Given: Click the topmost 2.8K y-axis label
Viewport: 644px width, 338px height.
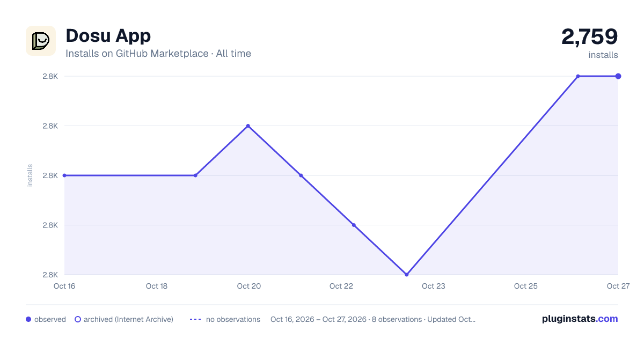Looking at the screenshot, I should [x=50, y=76].
